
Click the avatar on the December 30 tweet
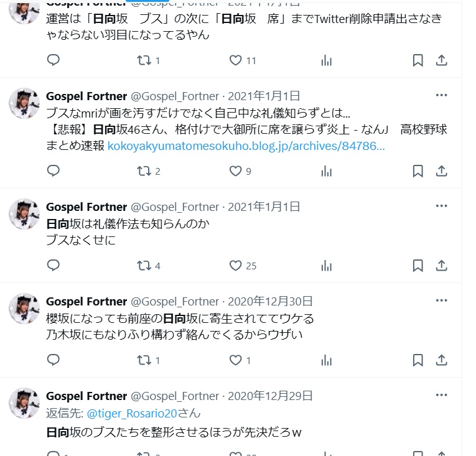point(24,309)
